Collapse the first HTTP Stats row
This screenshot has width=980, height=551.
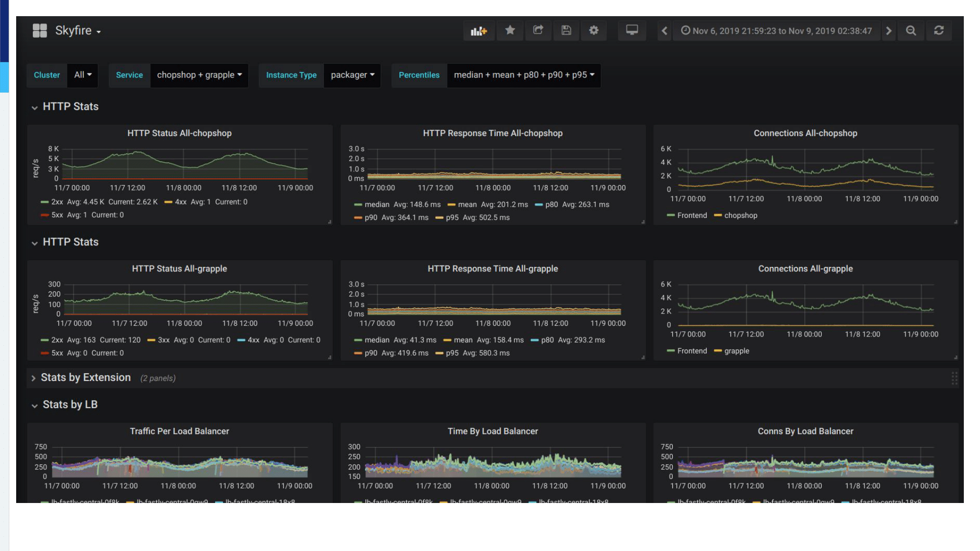pos(65,107)
